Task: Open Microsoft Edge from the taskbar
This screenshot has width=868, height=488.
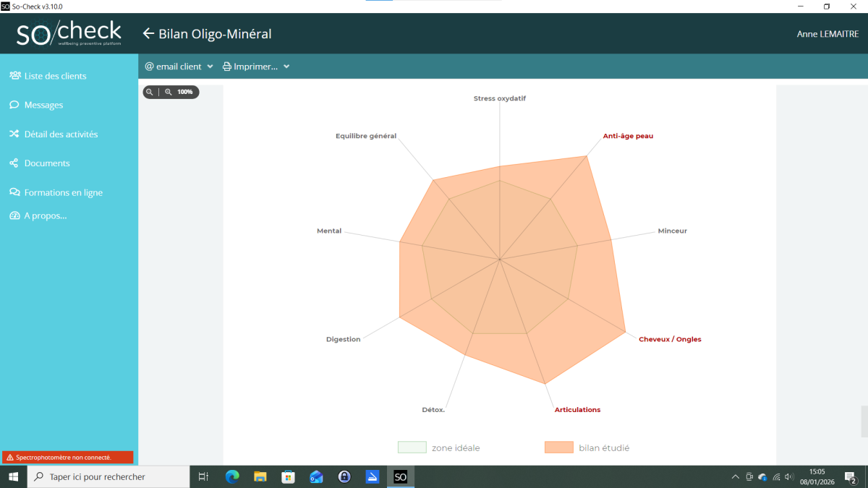Action: coord(232,476)
